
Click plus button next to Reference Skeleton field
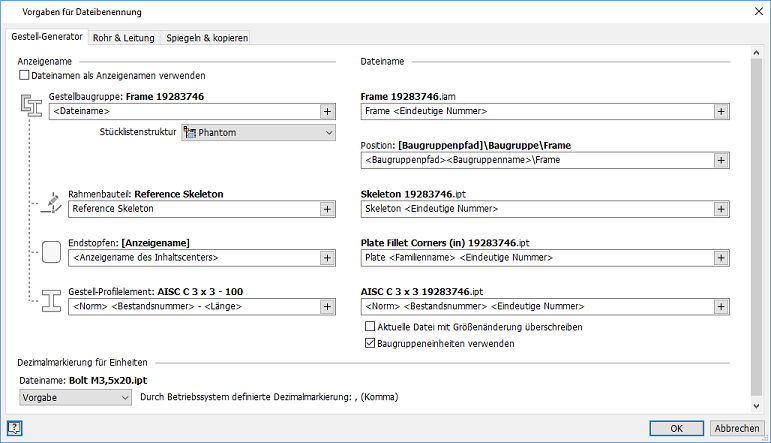(327, 209)
